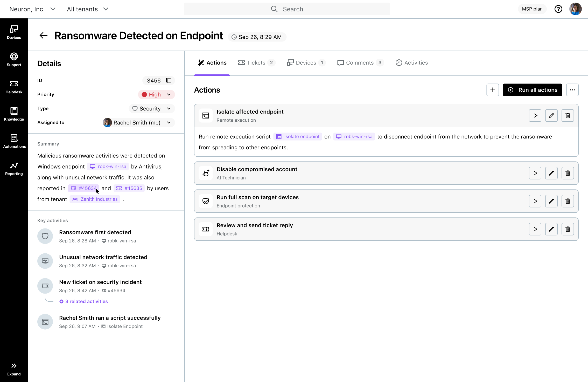Edit the Disable compromised account action

pyautogui.click(x=551, y=173)
